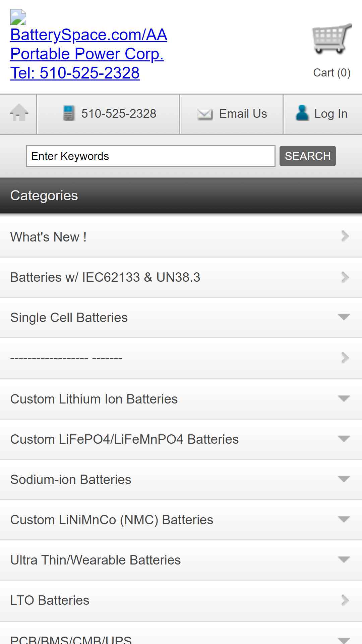Open the shopping cart icon
The height and width of the screenshot is (644, 362).
click(x=332, y=39)
